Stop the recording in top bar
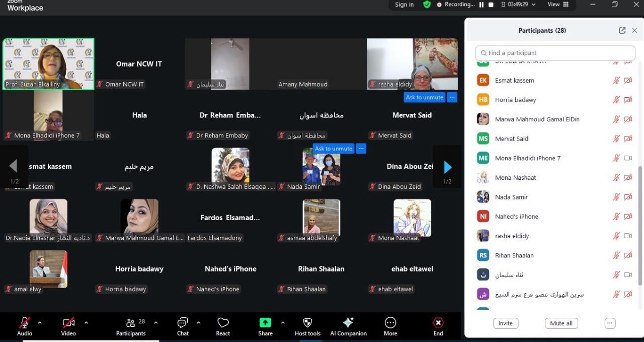 tap(491, 5)
